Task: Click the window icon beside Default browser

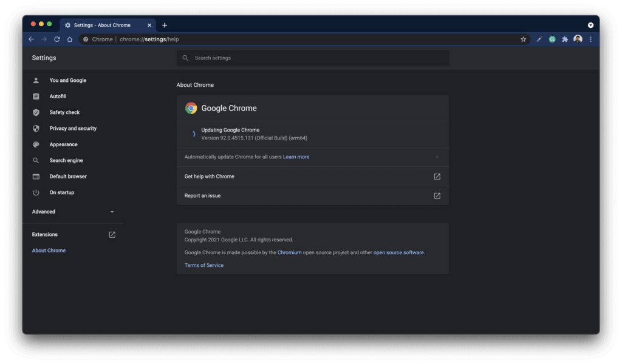Action: (x=36, y=177)
